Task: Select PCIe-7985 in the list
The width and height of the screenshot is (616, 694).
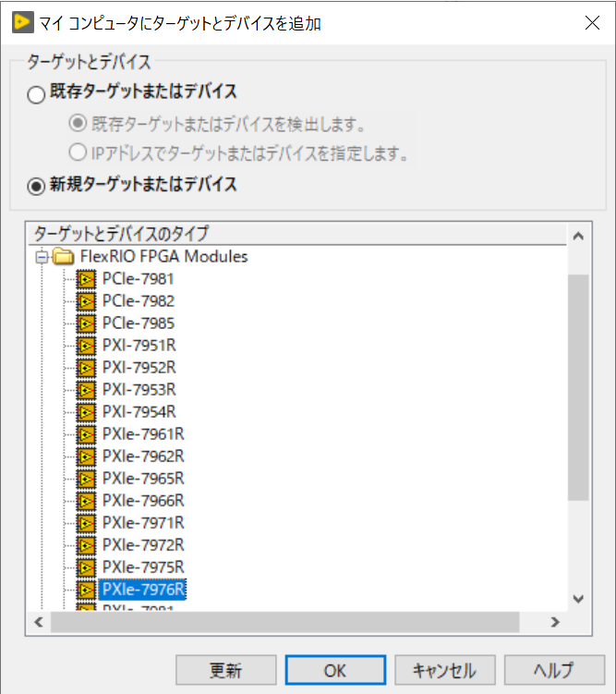Action: tap(139, 323)
